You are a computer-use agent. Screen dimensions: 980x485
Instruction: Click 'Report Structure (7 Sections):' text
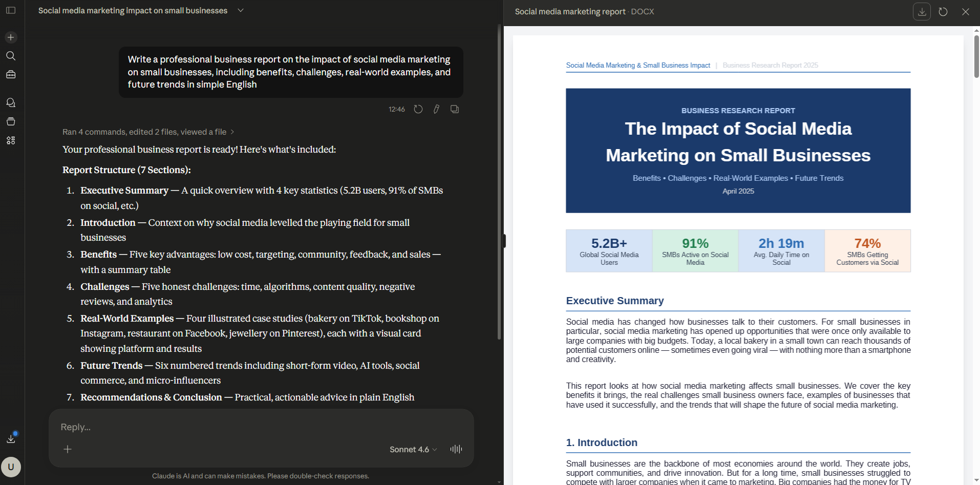tap(126, 170)
